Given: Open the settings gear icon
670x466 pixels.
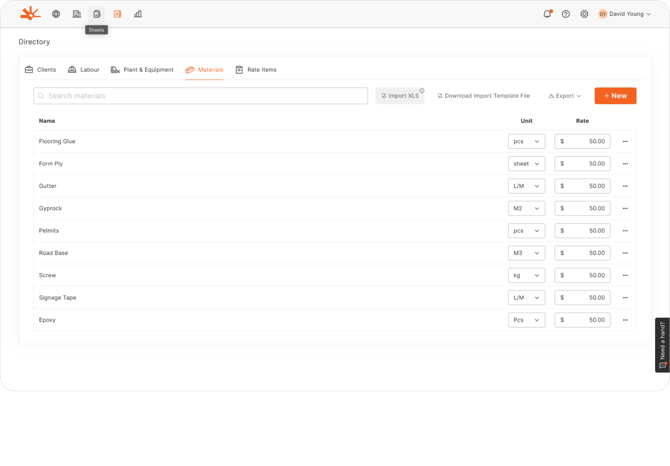Looking at the screenshot, I should pos(585,14).
